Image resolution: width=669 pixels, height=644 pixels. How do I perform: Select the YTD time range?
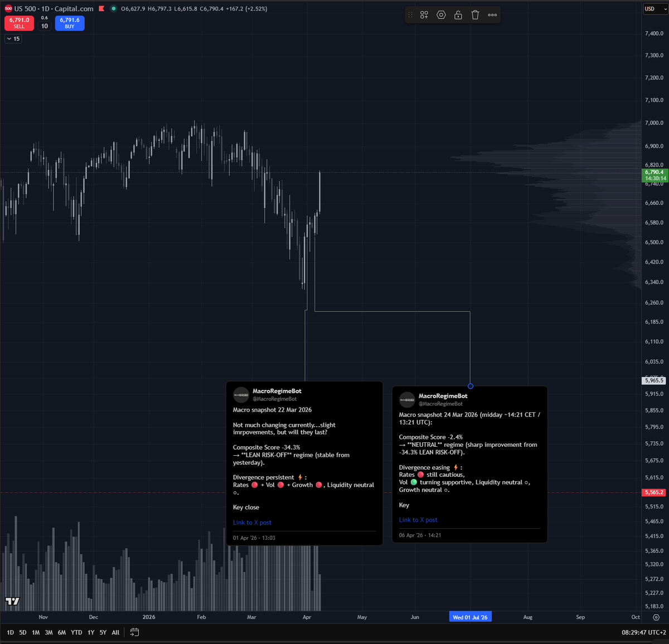click(x=76, y=632)
